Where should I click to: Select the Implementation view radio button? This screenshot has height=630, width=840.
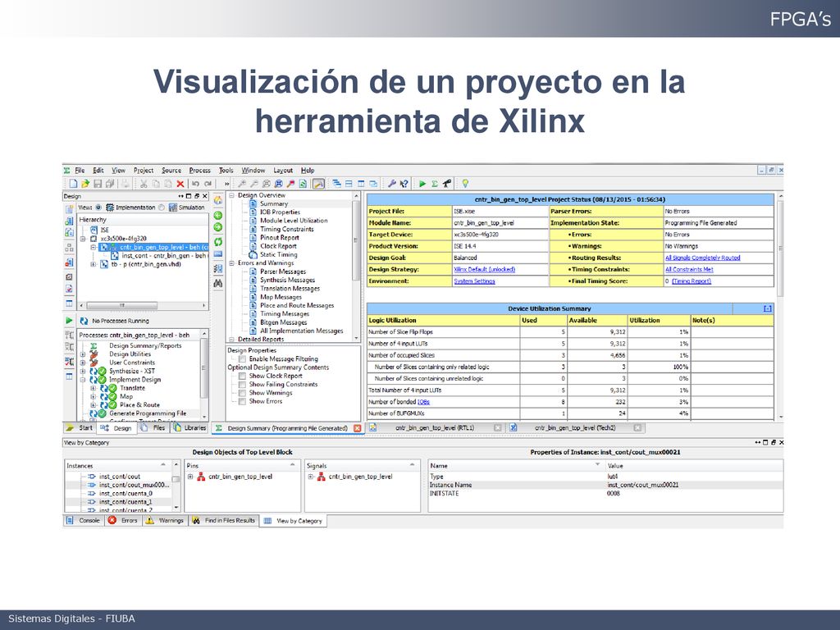[98, 208]
